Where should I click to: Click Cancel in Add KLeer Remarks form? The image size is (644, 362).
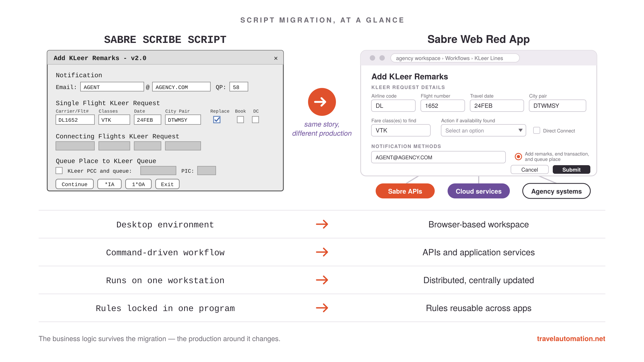tap(529, 170)
